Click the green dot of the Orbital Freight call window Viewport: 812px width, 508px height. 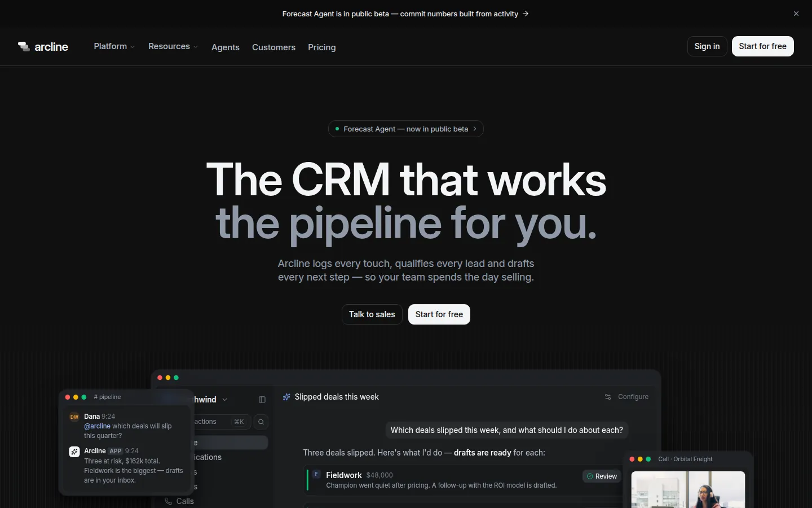click(648, 459)
